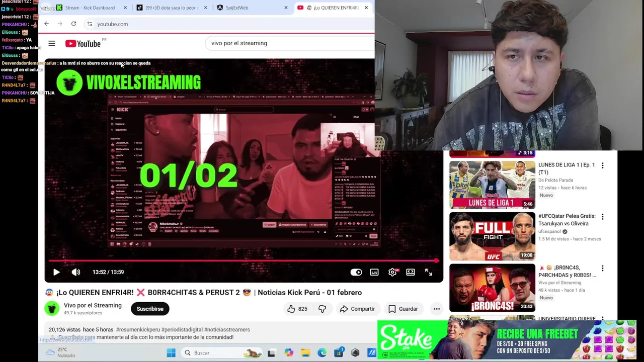The width and height of the screenshot is (644, 362).
Task: Open more actions menu beside Guardar
Action: click(437, 309)
